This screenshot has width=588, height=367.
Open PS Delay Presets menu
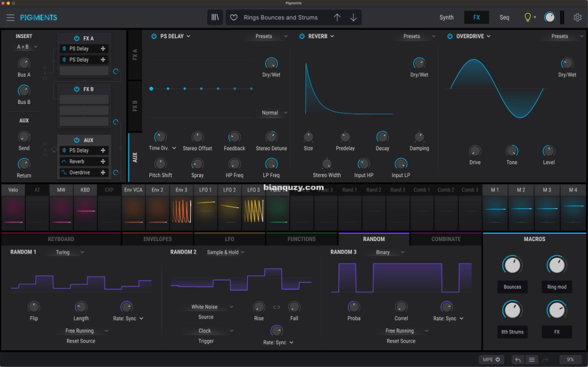click(271, 36)
